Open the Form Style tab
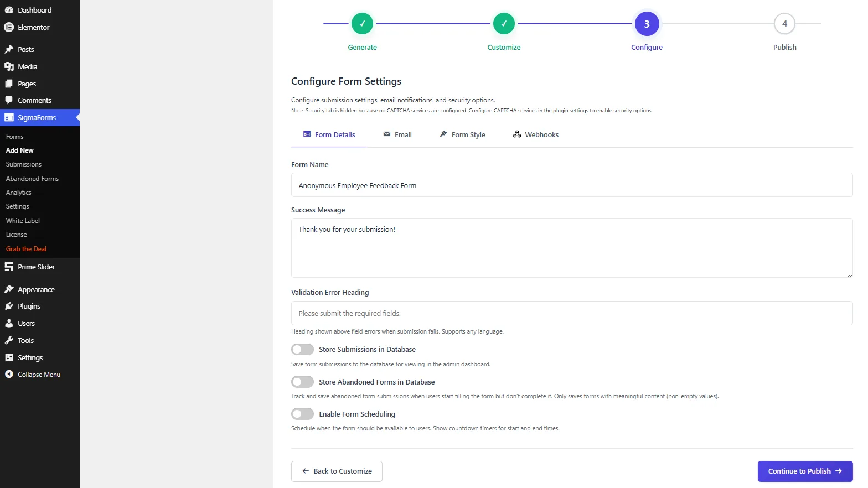The width and height of the screenshot is (868, 488). (462, 134)
